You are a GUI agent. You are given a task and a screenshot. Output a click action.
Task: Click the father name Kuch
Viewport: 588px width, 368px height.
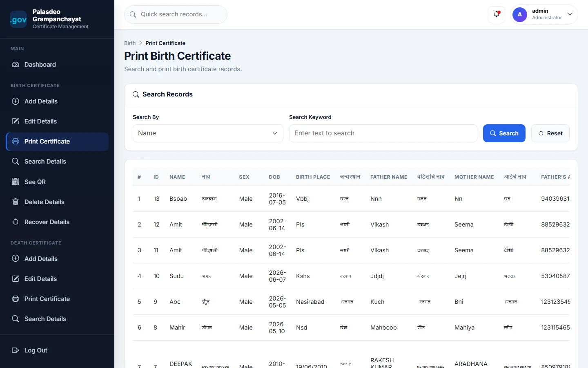point(377,302)
